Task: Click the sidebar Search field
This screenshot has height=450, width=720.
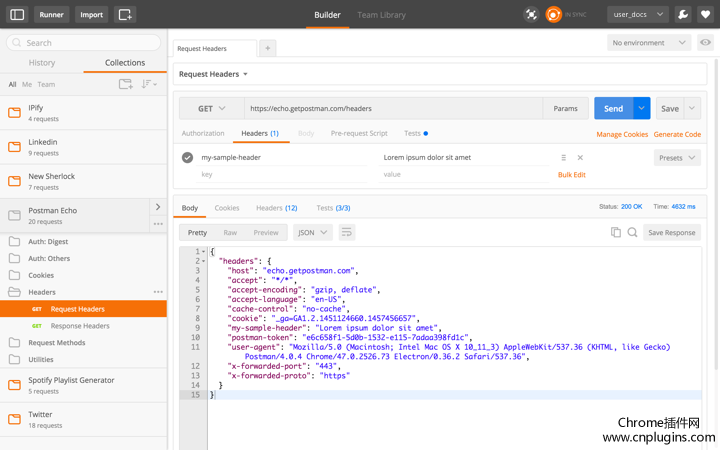Action: [x=84, y=43]
